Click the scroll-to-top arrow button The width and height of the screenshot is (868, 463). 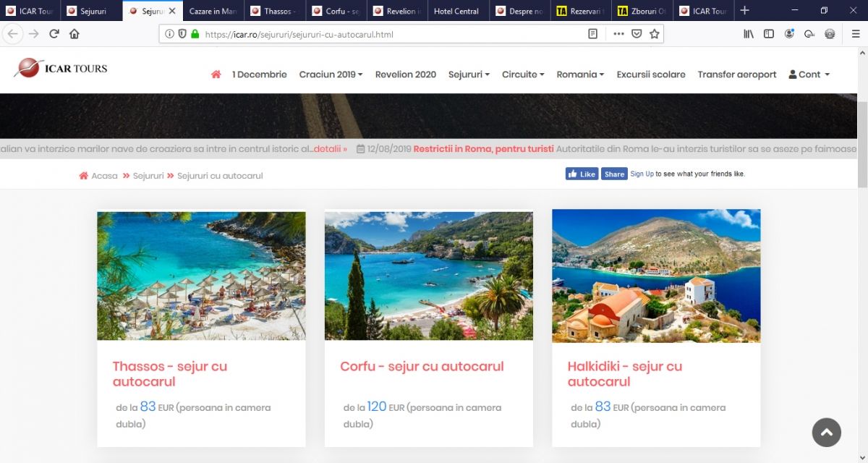(x=826, y=433)
